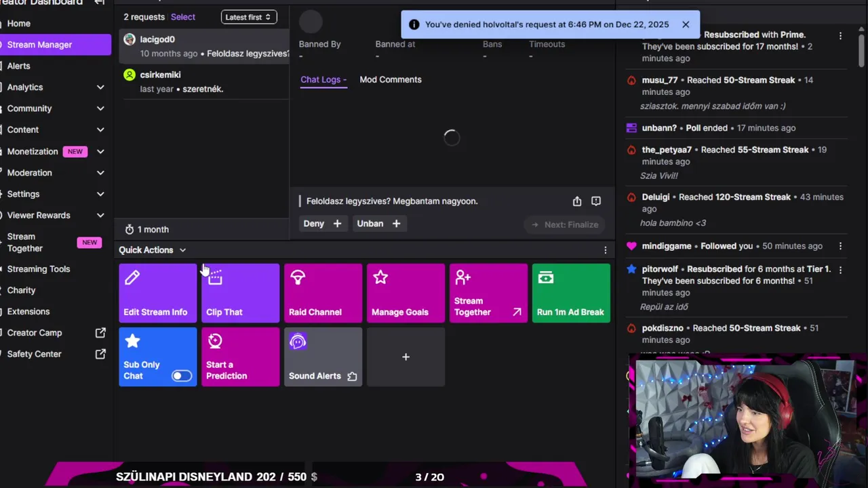The width and height of the screenshot is (868, 488).
Task: Expand the Settings sidebar section
Action: pyautogui.click(x=100, y=194)
